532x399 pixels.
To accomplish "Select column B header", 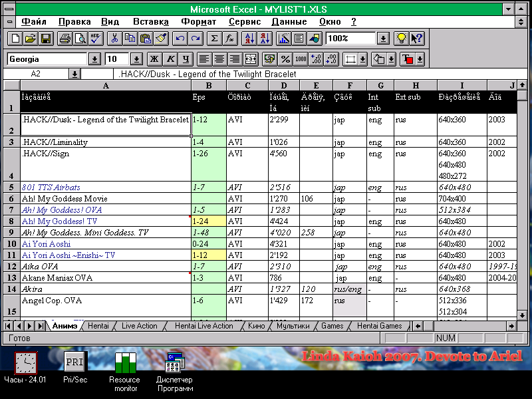I will click(x=209, y=86).
